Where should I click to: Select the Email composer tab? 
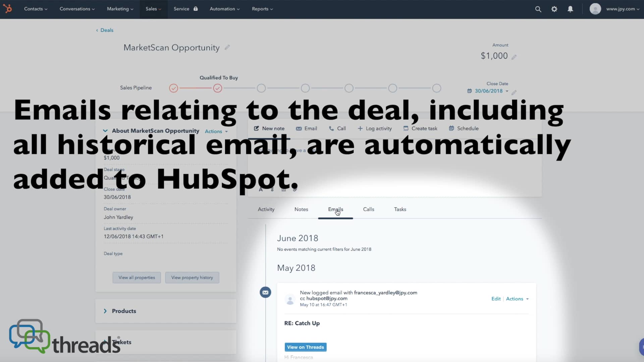[x=306, y=128]
